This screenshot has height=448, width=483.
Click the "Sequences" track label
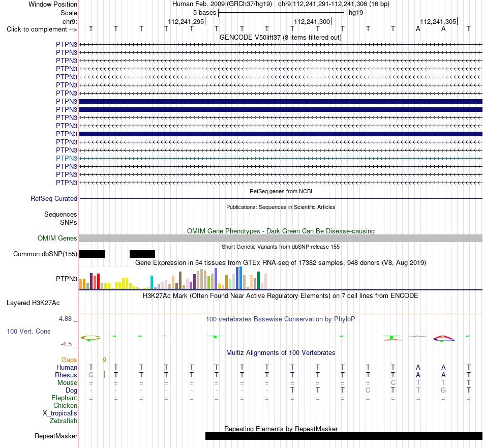[x=61, y=214]
